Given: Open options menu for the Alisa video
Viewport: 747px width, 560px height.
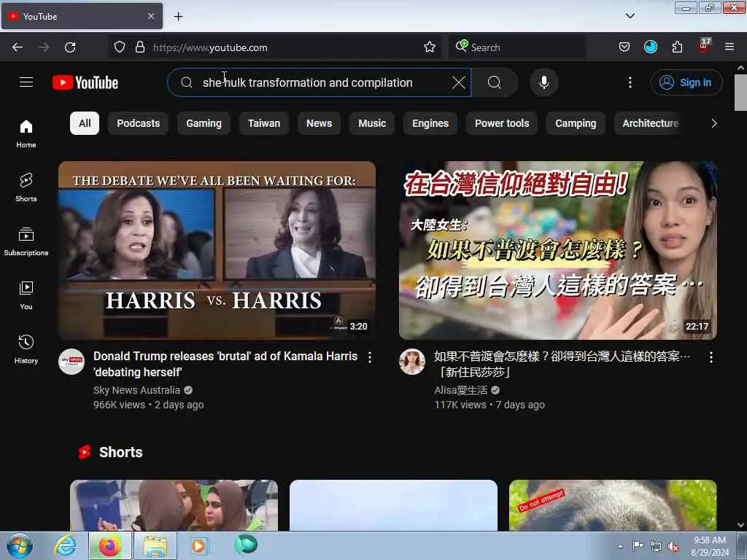Looking at the screenshot, I should click(711, 357).
